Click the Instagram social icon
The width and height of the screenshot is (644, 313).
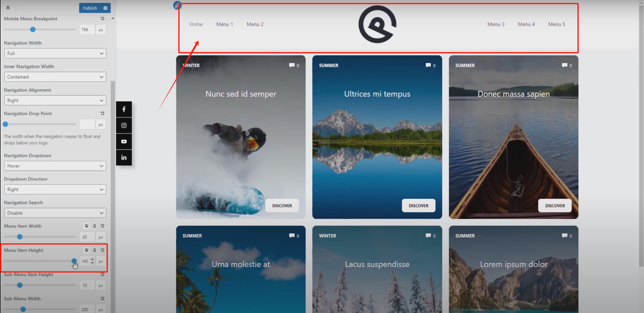(124, 126)
